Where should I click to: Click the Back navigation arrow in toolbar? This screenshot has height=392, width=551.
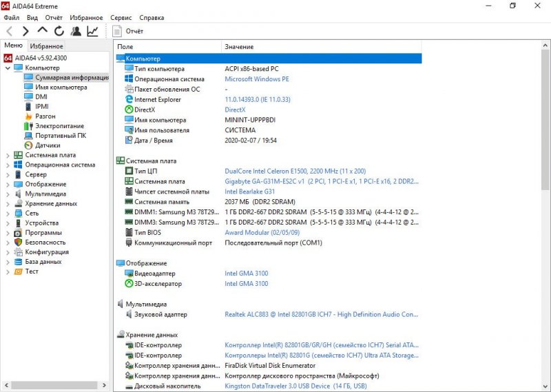pos(10,31)
